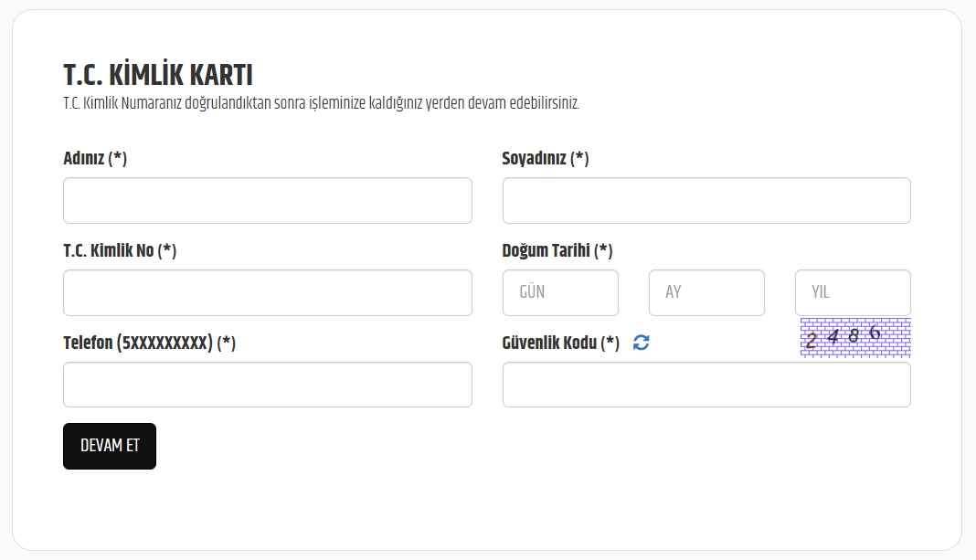The height and width of the screenshot is (560, 976).
Task: Click the 2486 captcha image
Action: (x=854, y=337)
